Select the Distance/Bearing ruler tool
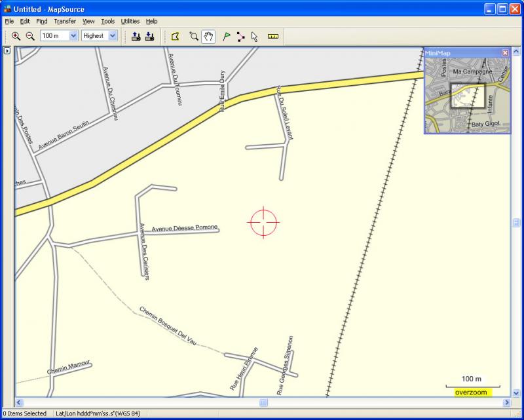524x420 pixels. coord(273,37)
